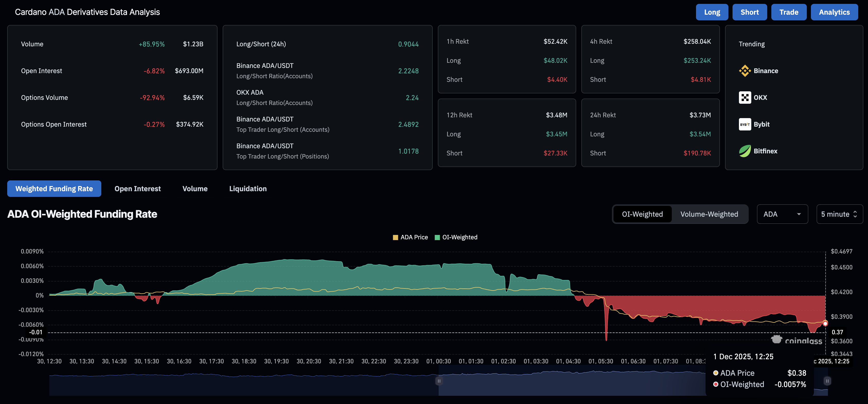This screenshot has height=404, width=868.
Task: Switch to the Open Interest tab
Action: pos(138,189)
